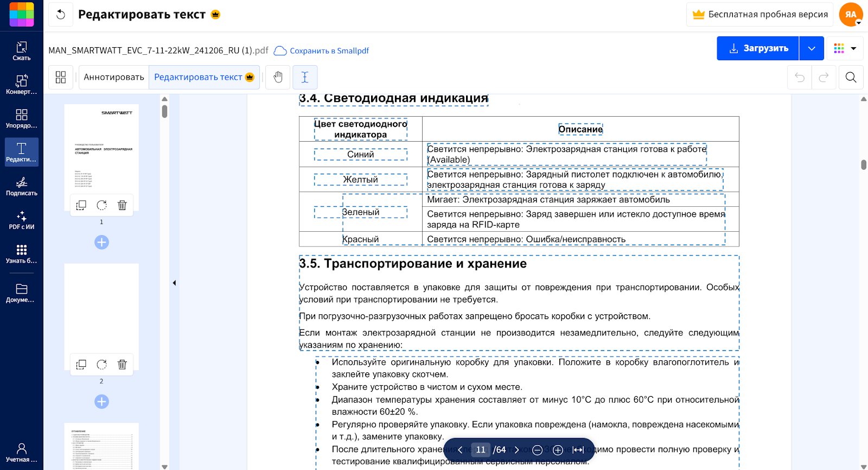Click the heading 3.4. Светодиодная индикация

tap(394, 98)
